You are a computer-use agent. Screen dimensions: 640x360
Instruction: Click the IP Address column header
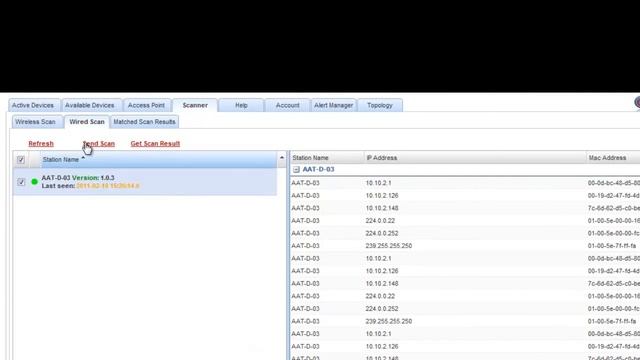click(475, 158)
